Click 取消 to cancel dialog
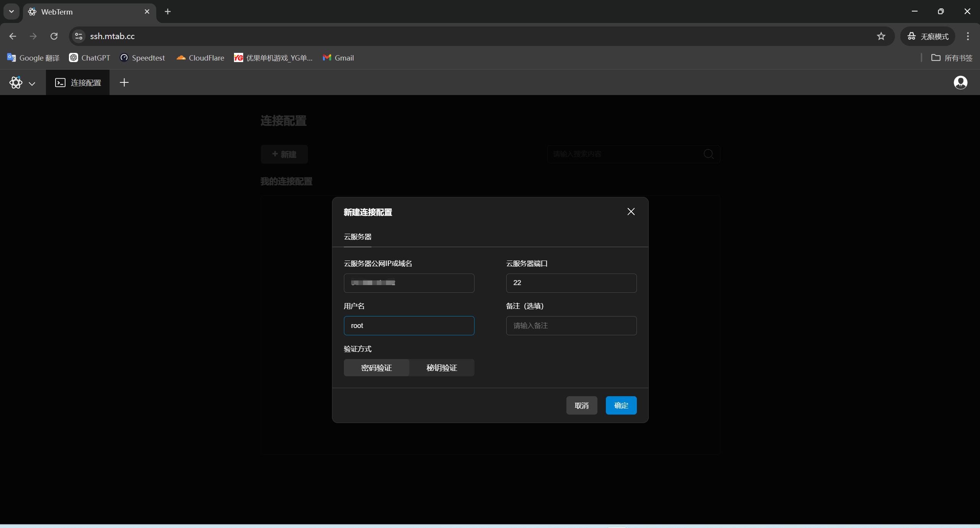This screenshot has height=528, width=980. pos(581,405)
